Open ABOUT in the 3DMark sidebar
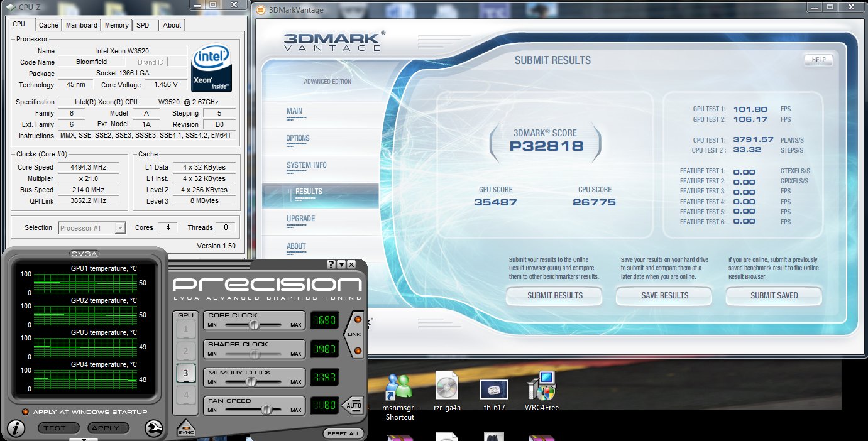Viewport: 868px width, 441px height. point(296,246)
